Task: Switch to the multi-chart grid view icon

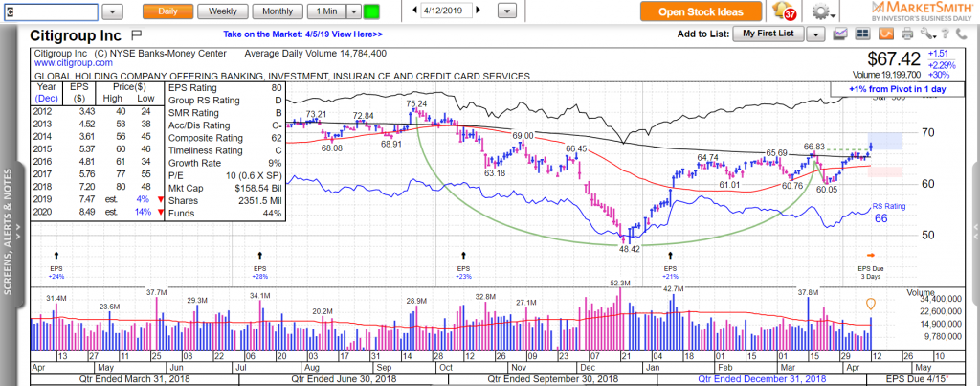Action: point(860,34)
